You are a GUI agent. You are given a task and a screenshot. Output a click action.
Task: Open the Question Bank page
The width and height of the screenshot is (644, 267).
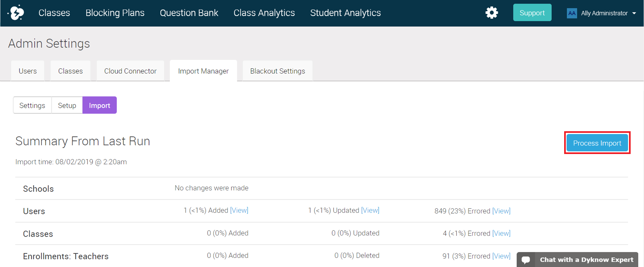tap(189, 13)
